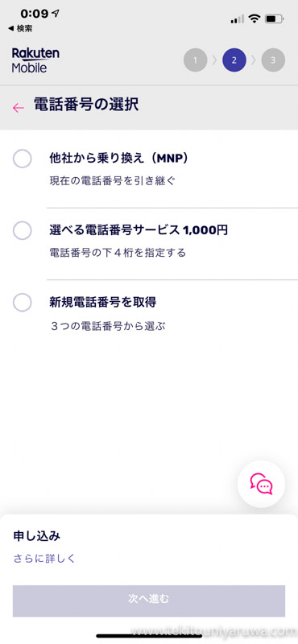Tap the Wi-Fi status icon
Image resolution: width=298 pixels, height=644 pixels.
coord(255,19)
